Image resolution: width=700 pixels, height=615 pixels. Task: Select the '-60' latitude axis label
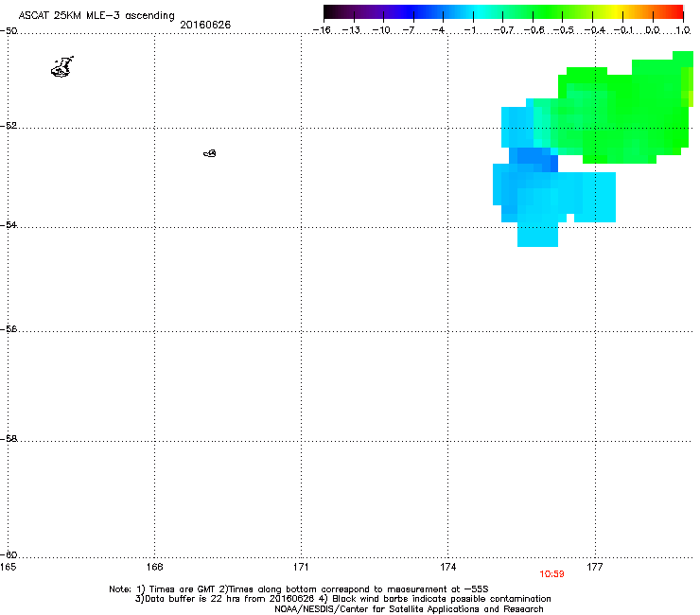9,554
